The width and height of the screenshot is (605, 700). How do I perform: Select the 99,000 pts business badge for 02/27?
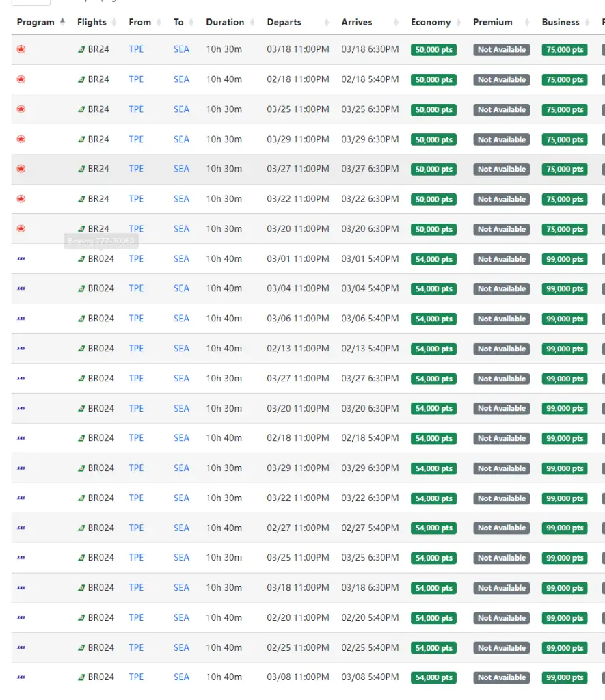[564, 528]
